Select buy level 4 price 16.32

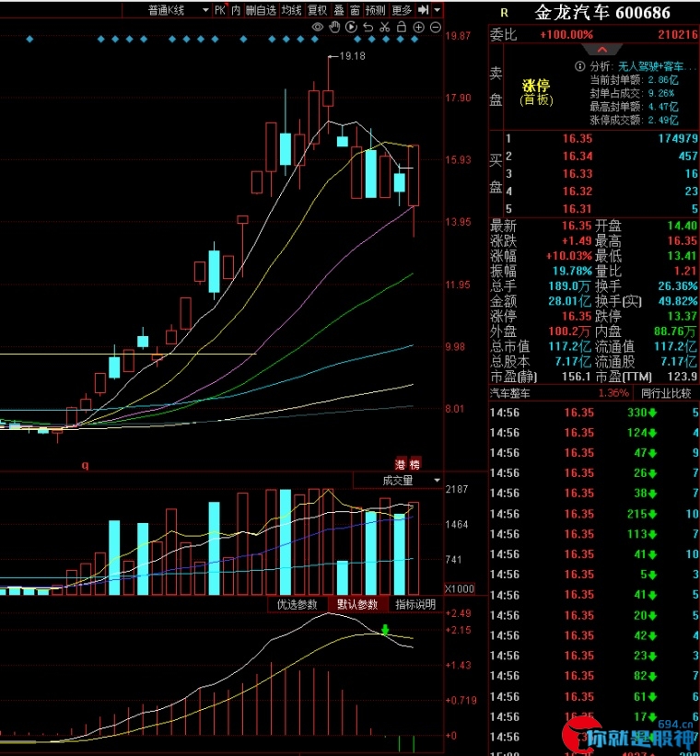click(x=577, y=192)
